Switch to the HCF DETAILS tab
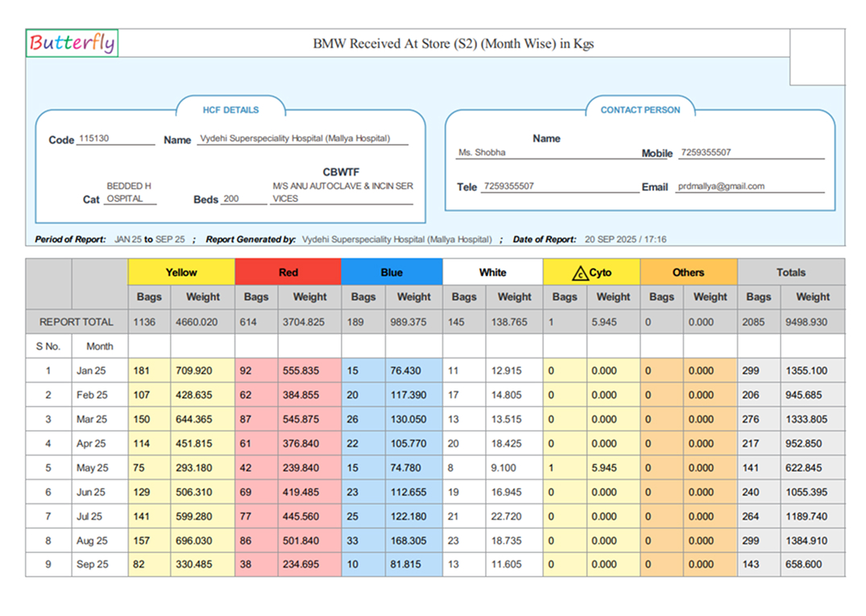The image size is (866, 616). point(233,109)
